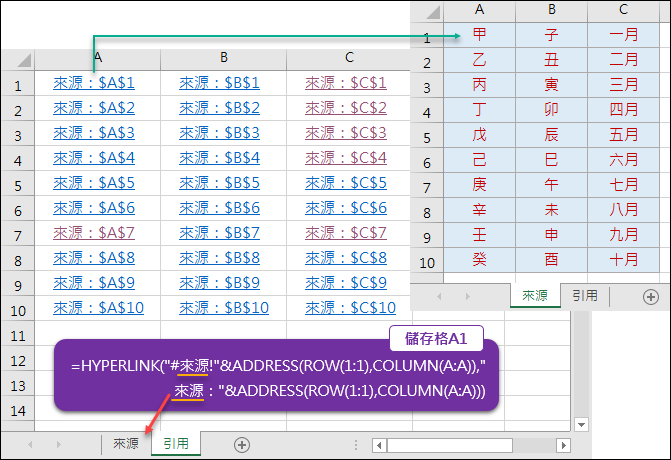The height and width of the screenshot is (460, 671).
Task: Open the 來源：$C$1 hyperlink
Action: click(346, 83)
